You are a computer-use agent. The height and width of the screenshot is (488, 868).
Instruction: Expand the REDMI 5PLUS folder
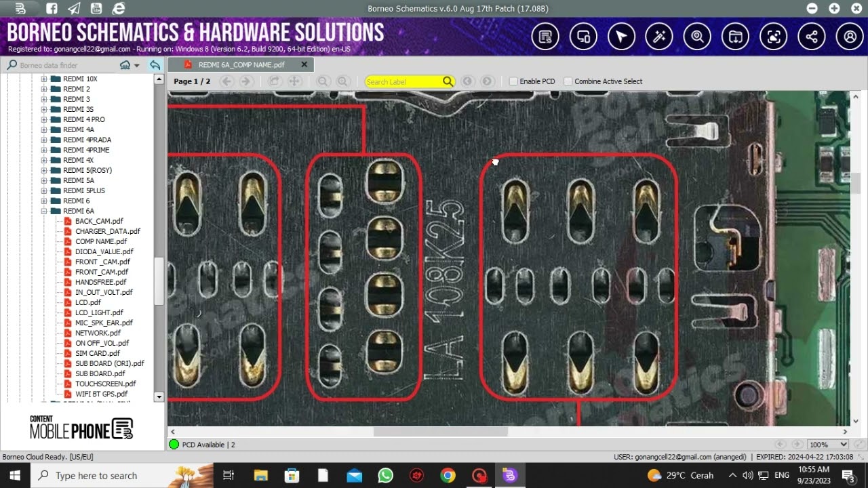click(x=44, y=190)
